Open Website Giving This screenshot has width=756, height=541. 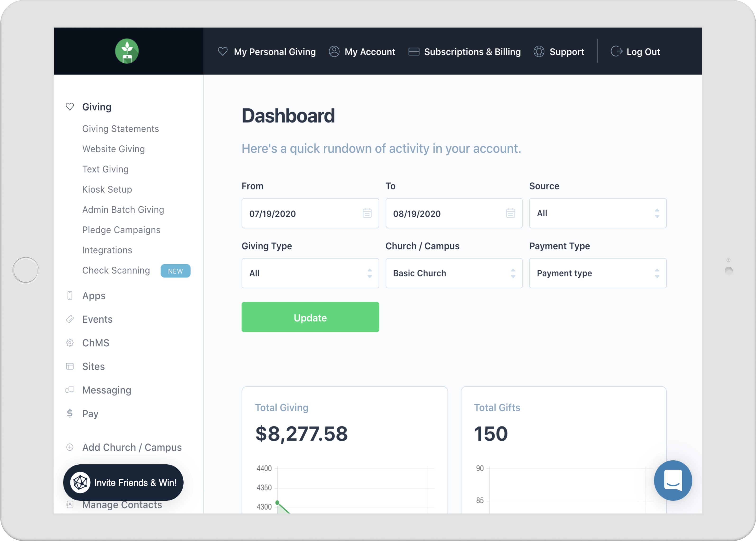114,149
